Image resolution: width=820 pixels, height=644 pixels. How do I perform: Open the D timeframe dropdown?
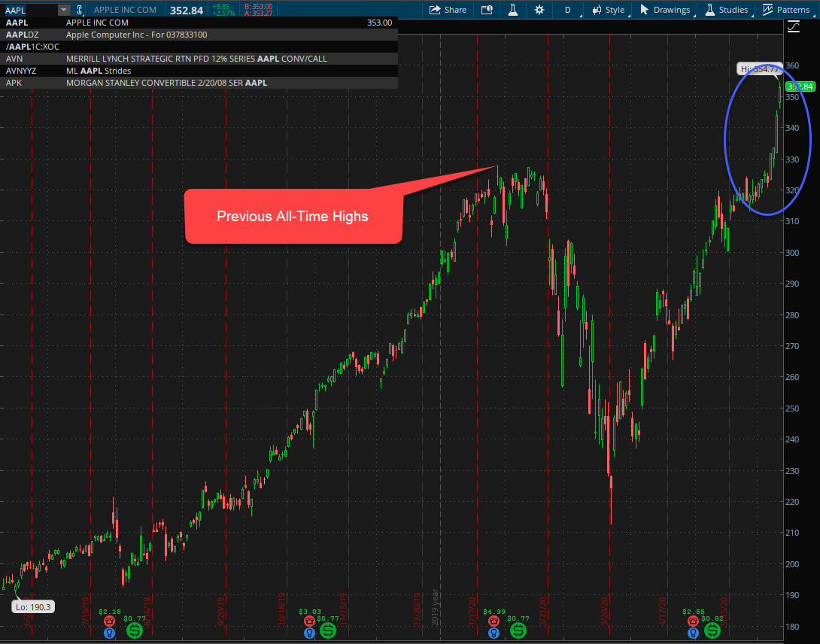tap(568, 10)
